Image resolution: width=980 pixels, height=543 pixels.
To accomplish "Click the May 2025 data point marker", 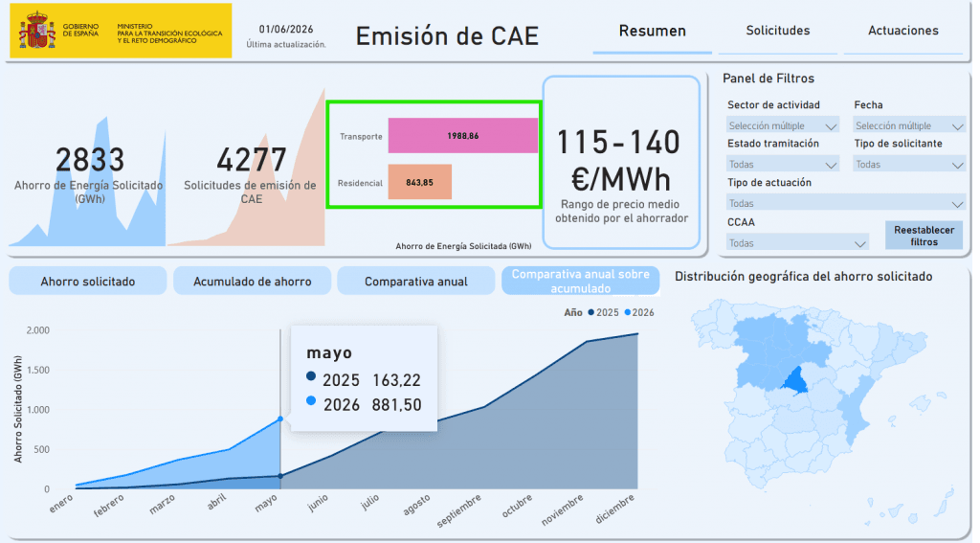I will (280, 476).
